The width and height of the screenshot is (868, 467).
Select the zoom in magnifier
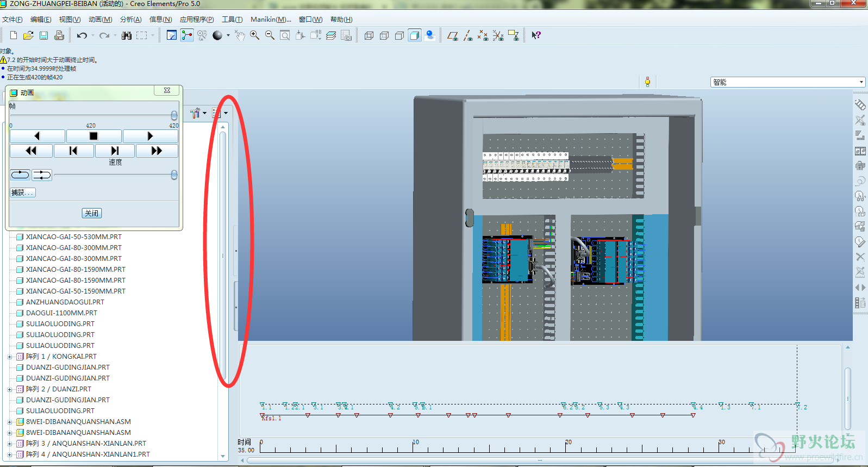pyautogui.click(x=254, y=35)
